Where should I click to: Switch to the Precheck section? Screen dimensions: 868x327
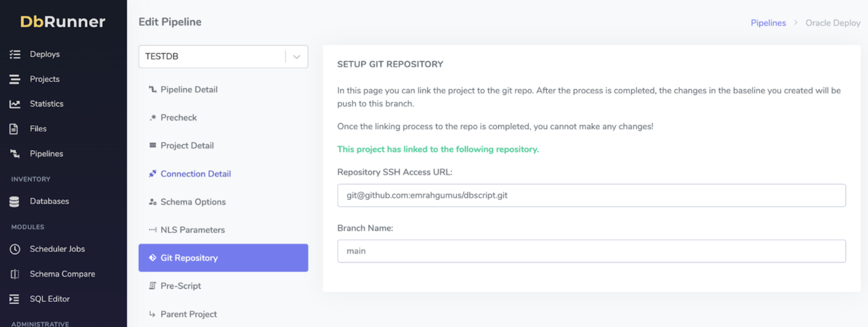pyautogui.click(x=179, y=118)
